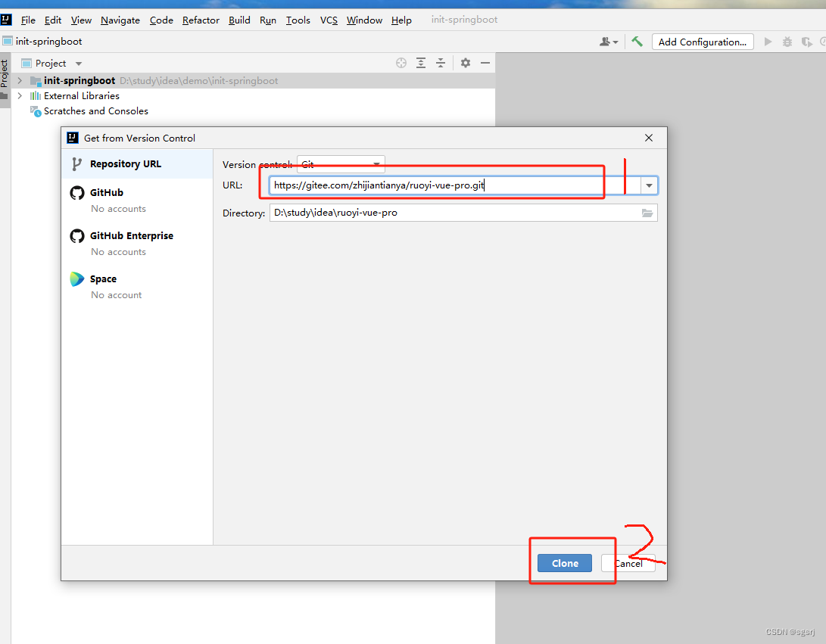Click the IntelliJ logo icon in dialog title
This screenshot has width=826, height=644.
point(73,138)
